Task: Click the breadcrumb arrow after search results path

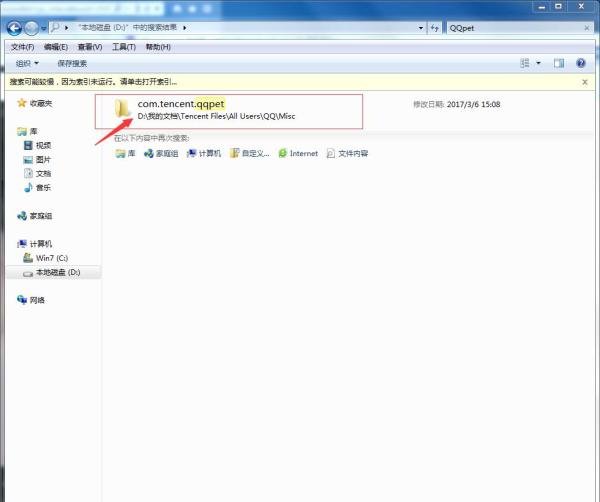Action: [184, 28]
